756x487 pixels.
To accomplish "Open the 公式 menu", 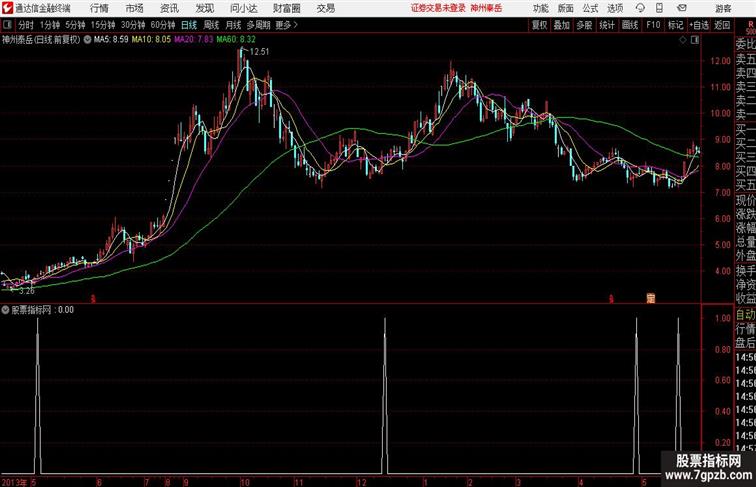I will click(x=590, y=8).
